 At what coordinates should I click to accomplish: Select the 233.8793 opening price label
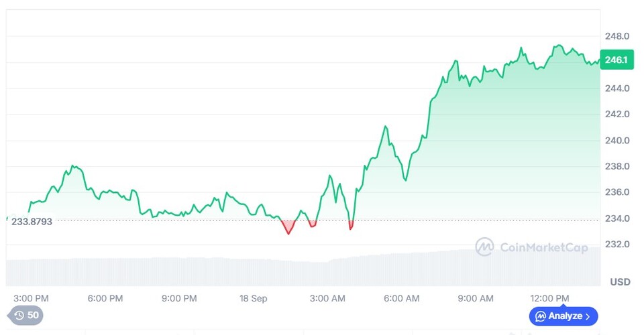click(32, 221)
